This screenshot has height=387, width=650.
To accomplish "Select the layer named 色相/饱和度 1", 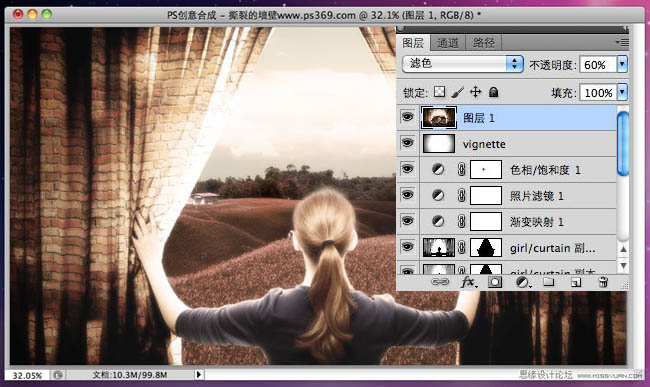I will [x=507, y=169].
